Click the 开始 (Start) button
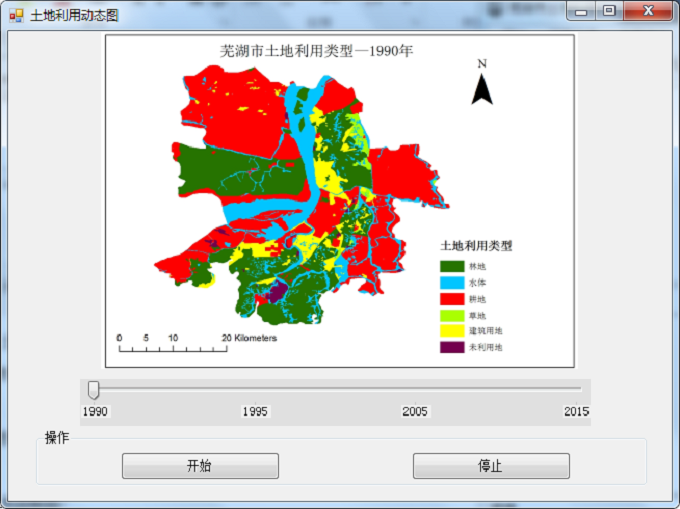The width and height of the screenshot is (680, 509). click(x=200, y=466)
